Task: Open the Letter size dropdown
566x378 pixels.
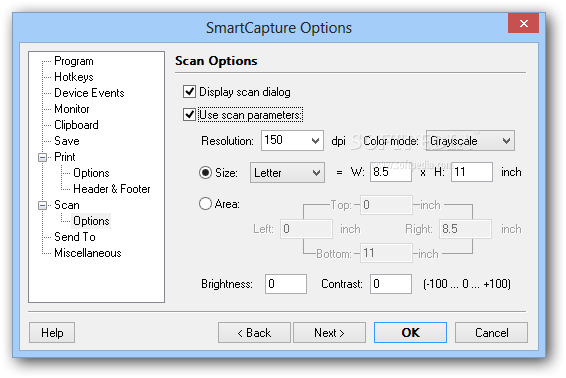Action: (287, 173)
